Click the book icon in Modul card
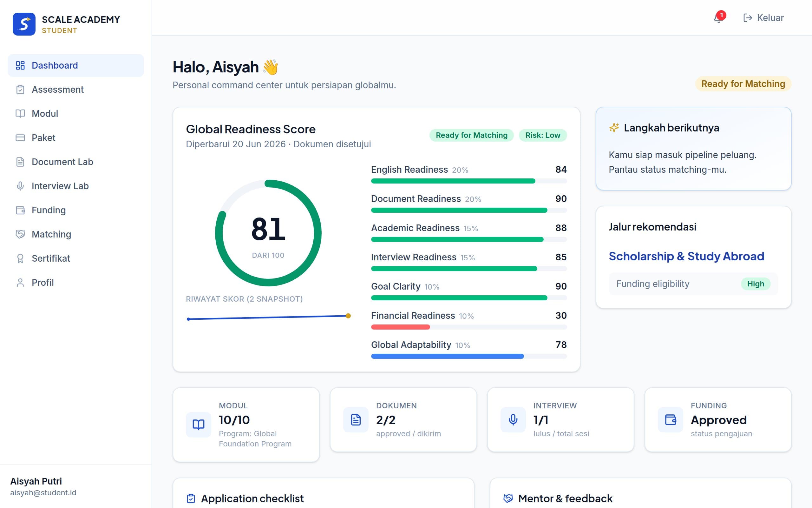The height and width of the screenshot is (508, 812). pyautogui.click(x=199, y=425)
